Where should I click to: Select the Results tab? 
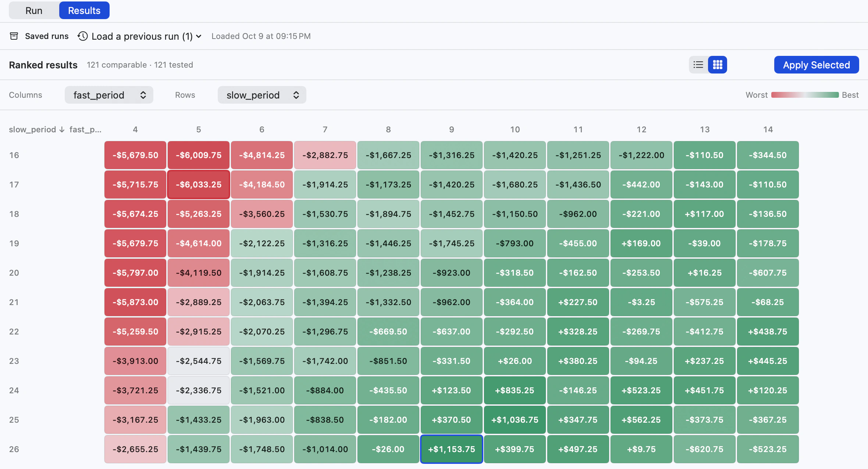coord(84,10)
